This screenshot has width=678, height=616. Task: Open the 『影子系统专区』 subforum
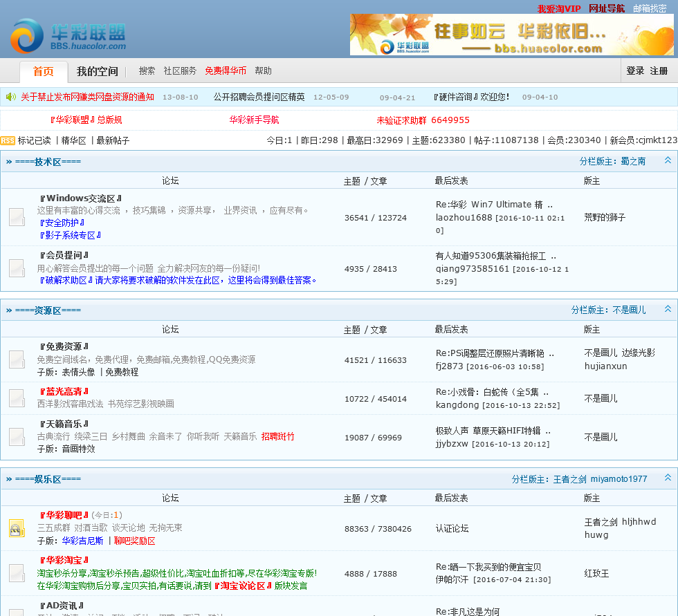coord(70,236)
